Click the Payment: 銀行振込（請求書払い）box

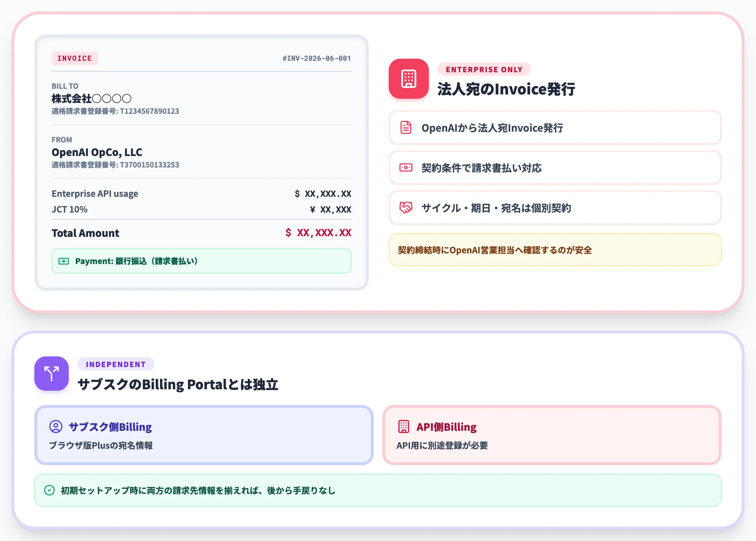click(202, 261)
